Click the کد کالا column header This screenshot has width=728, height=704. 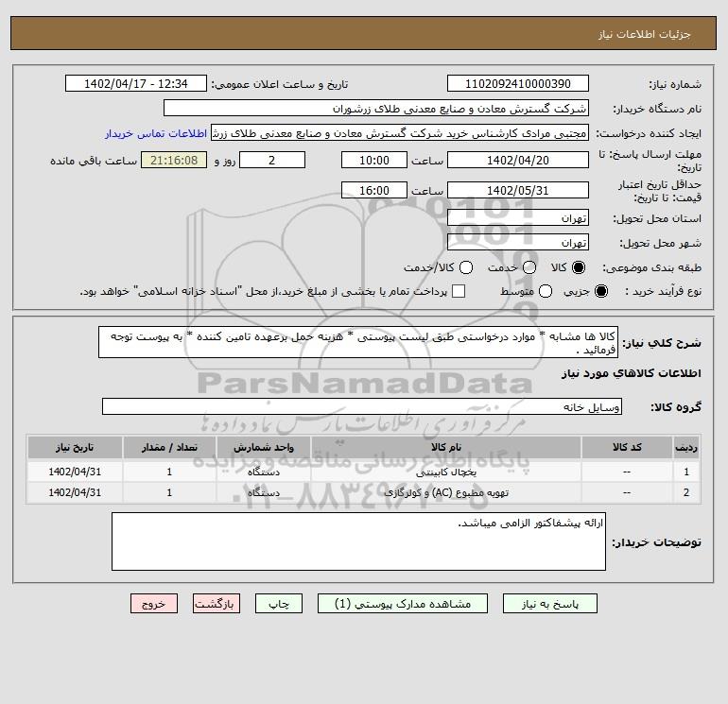[x=627, y=447]
